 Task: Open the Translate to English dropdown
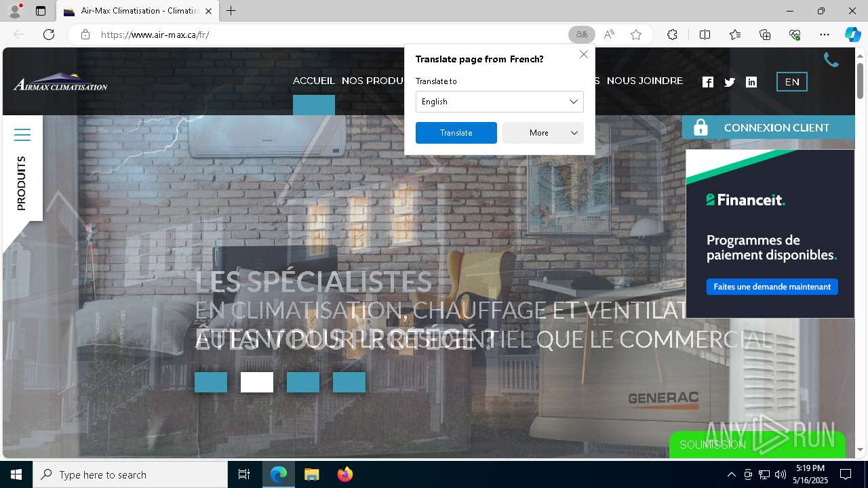500,102
